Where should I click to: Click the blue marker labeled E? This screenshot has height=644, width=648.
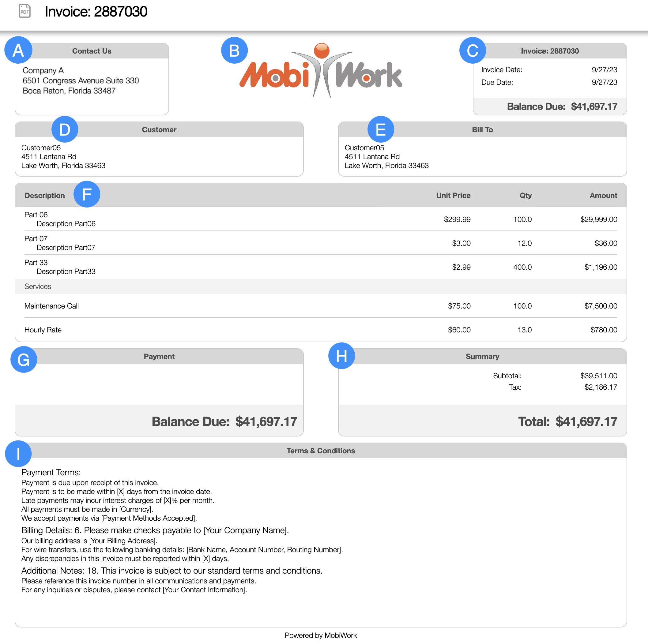pos(380,129)
